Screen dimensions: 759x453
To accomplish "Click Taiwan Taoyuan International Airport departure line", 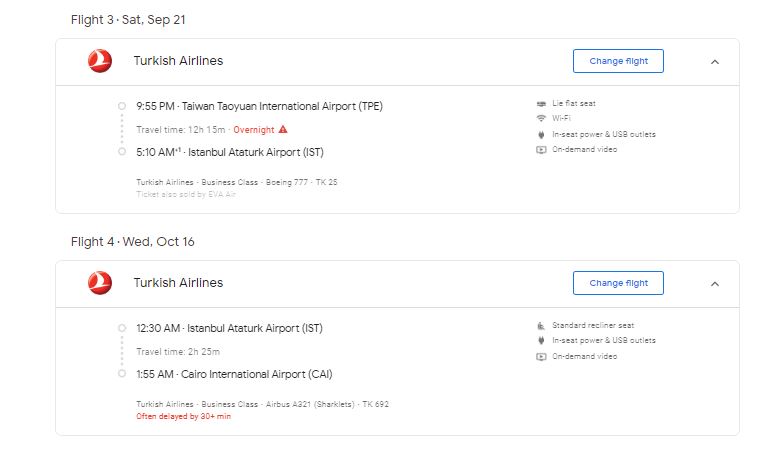I will (x=259, y=106).
